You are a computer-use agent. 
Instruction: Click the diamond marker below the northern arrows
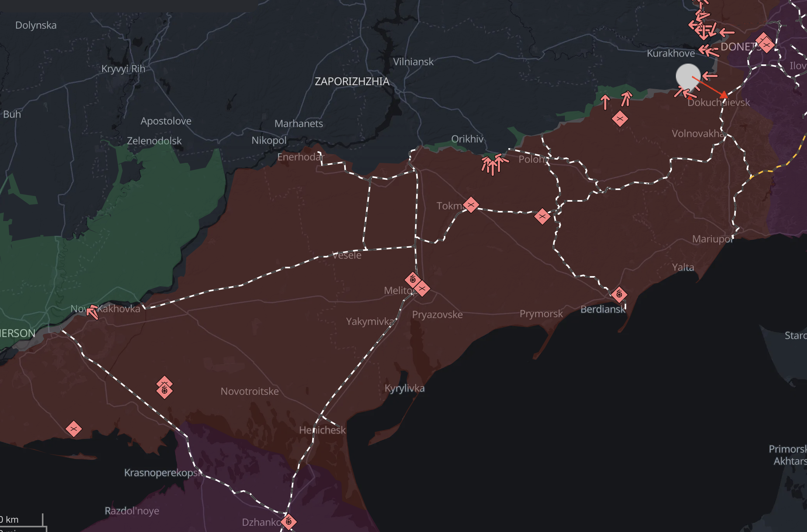pyautogui.click(x=620, y=119)
